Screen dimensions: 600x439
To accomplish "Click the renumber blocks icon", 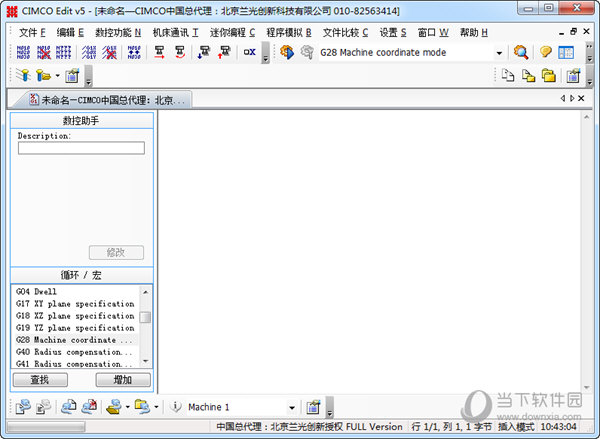I will pos(24,52).
